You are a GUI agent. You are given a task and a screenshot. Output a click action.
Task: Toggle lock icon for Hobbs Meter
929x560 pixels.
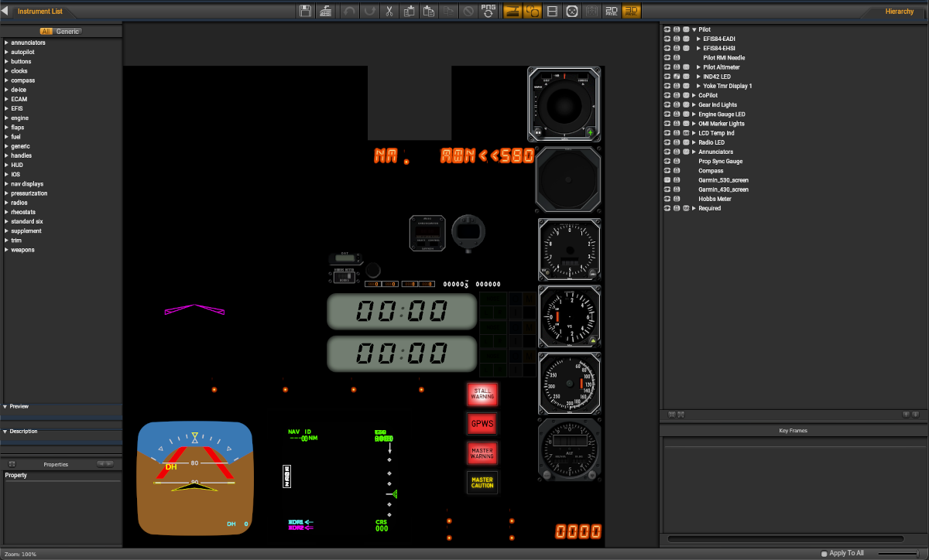tap(677, 199)
